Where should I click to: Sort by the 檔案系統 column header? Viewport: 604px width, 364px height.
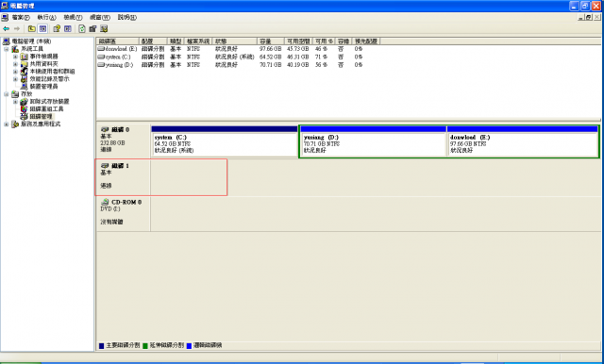(198, 41)
